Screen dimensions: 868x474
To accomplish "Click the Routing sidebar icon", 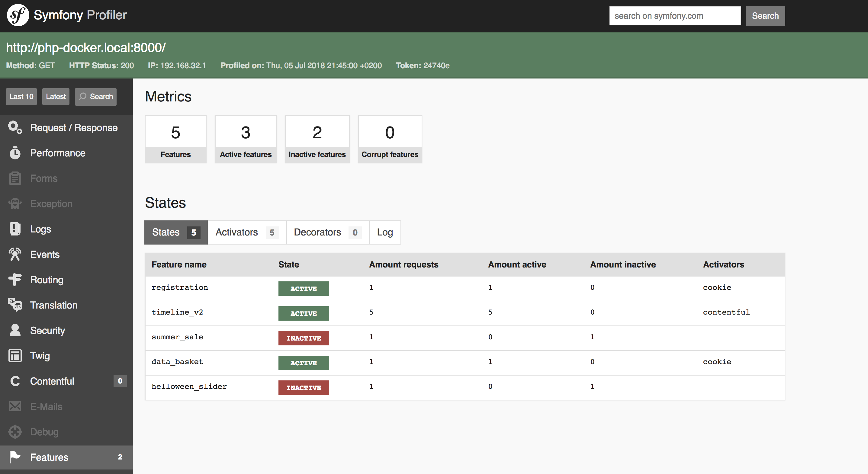I will [x=15, y=280].
